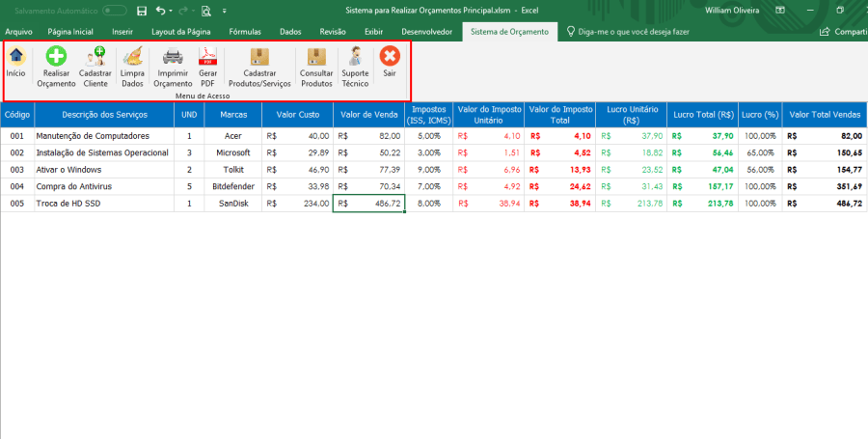Open Cadastrar Cliente in the ribbon

coord(95,67)
